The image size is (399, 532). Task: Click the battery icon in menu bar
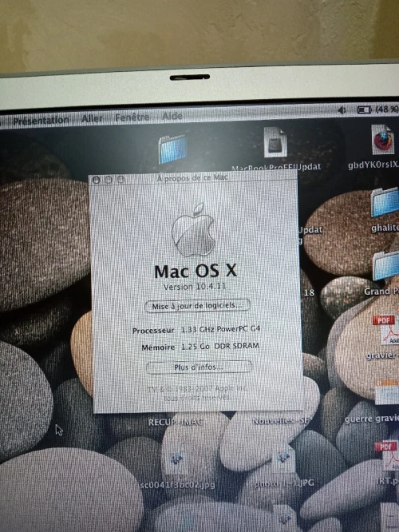[365, 109]
